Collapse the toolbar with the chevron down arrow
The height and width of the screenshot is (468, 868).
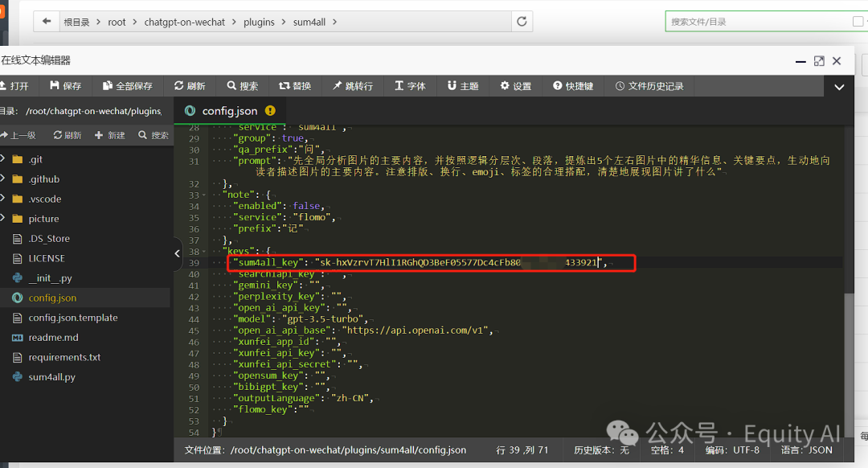839,87
